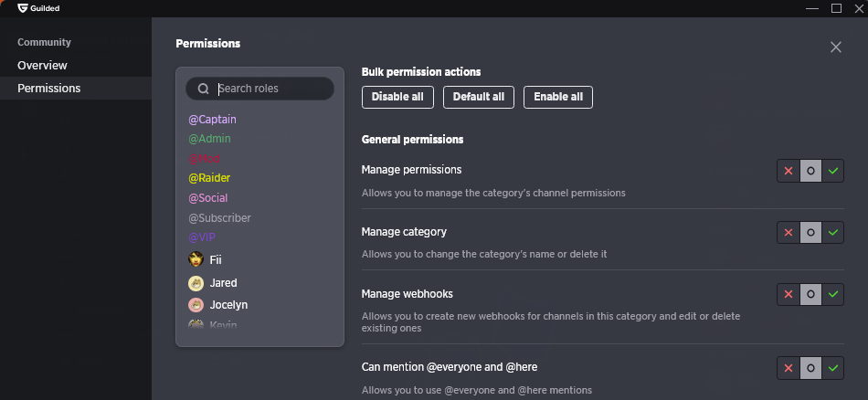This screenshot has width=868, height=400.
Task: Click the search magnifier icon in roles box
Action: point(203,89)
